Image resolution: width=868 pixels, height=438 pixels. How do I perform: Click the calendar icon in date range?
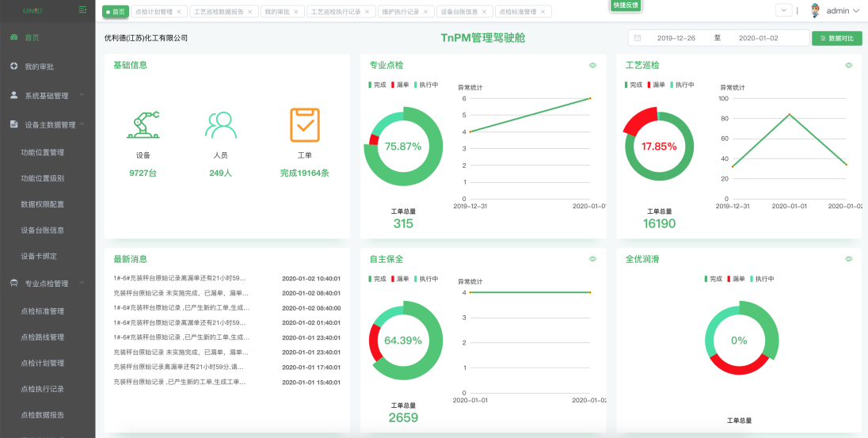638,38
